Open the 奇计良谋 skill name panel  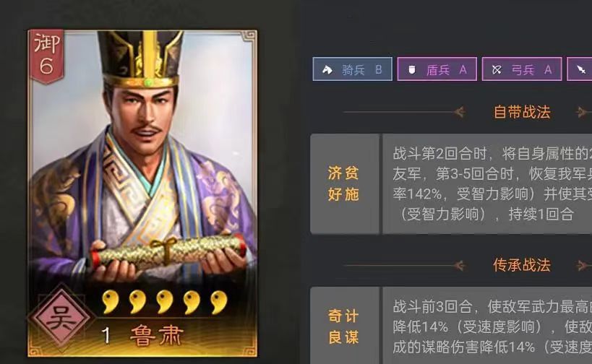[x=344, y=326]
